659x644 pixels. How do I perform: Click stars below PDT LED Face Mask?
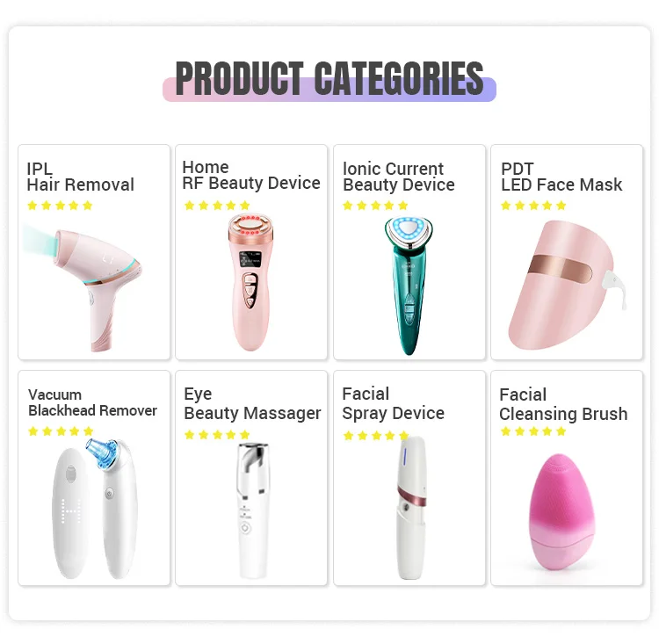point(533,206)
